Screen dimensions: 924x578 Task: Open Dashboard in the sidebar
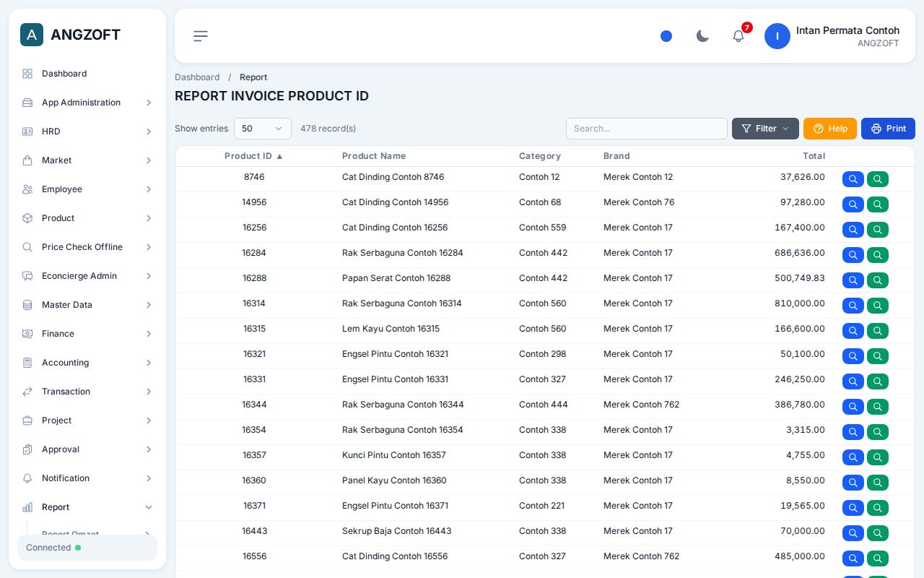coord(87,74)
